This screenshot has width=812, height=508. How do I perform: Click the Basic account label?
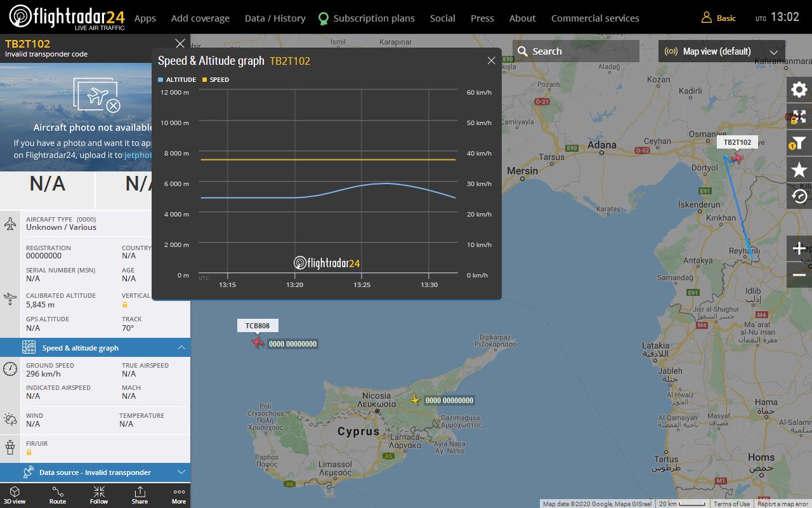click(x=726, y=18)
